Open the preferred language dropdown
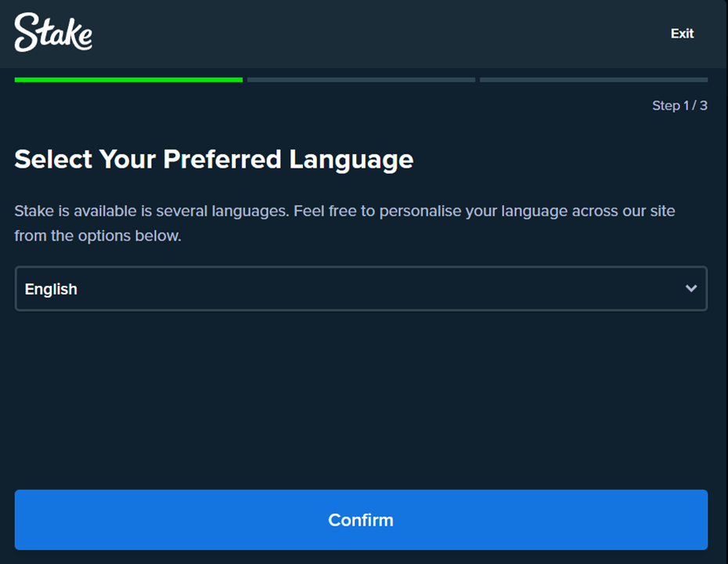The height and width of the screenshot is (564, 728). click(361, 288)
